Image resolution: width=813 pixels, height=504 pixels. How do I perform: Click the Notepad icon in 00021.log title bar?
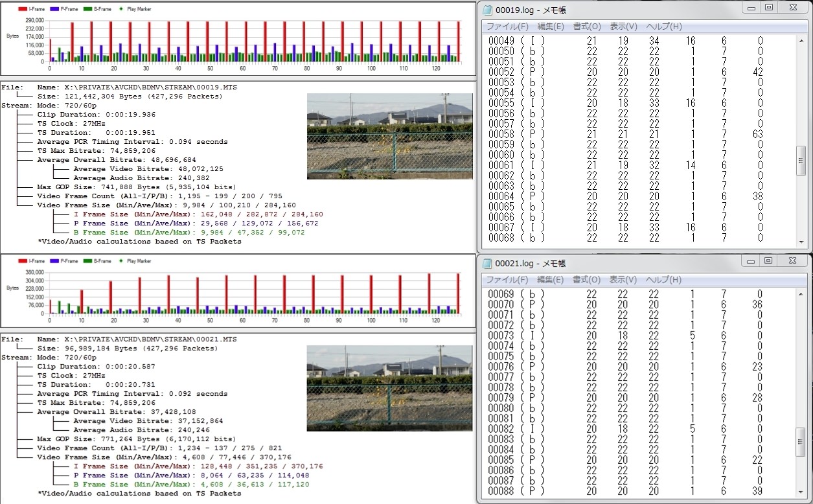point(487,263)
